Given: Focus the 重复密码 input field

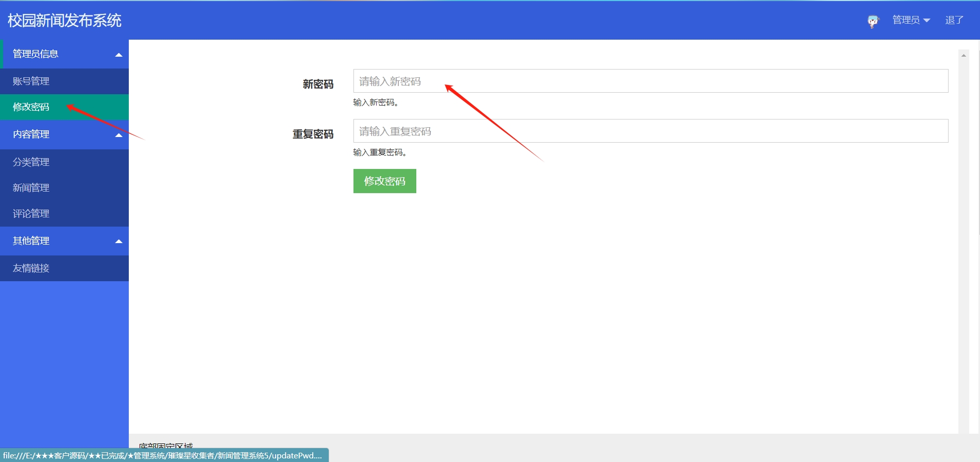Looking at the screenshot, I should 651,131.
